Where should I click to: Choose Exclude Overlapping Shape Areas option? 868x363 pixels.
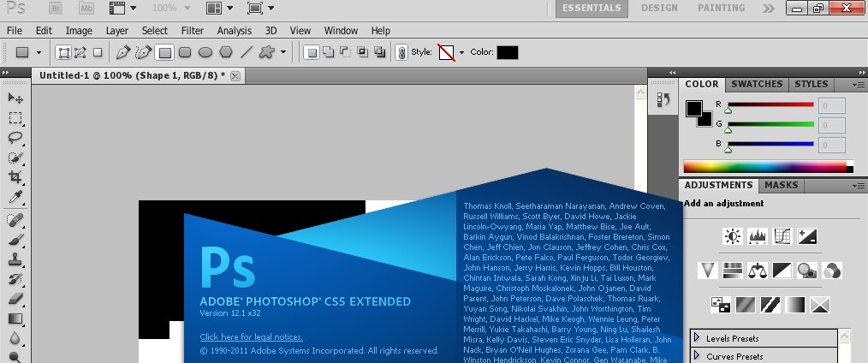click(379, 52)
